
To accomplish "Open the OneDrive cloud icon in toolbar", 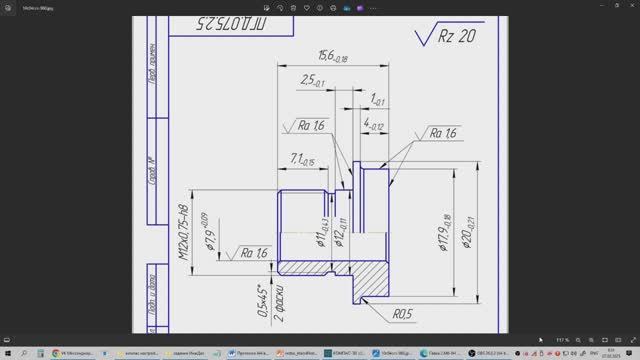I will [347, 8].
